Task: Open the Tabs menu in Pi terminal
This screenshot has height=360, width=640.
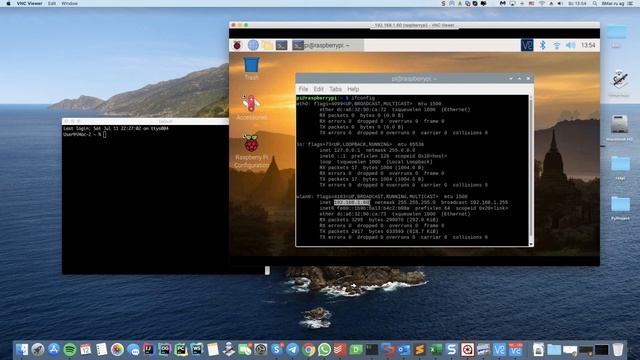Action: [x=336, y=89]
